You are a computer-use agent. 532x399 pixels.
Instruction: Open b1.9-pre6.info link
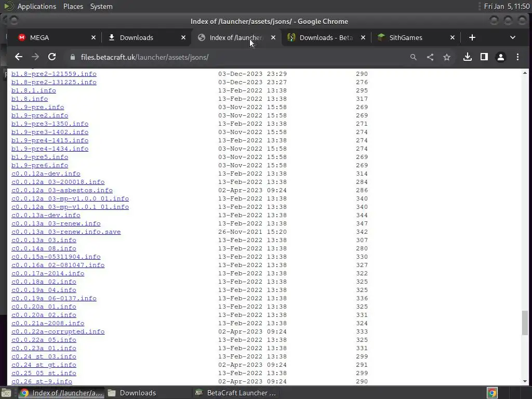click(39, 165)
